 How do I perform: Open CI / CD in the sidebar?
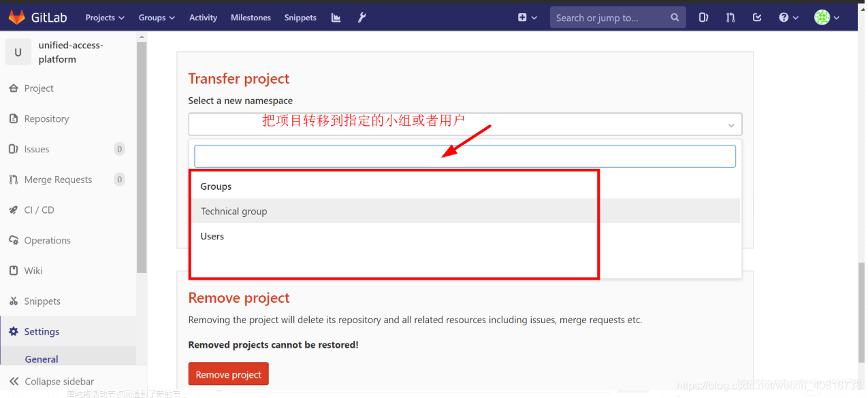tap(39, 210)
